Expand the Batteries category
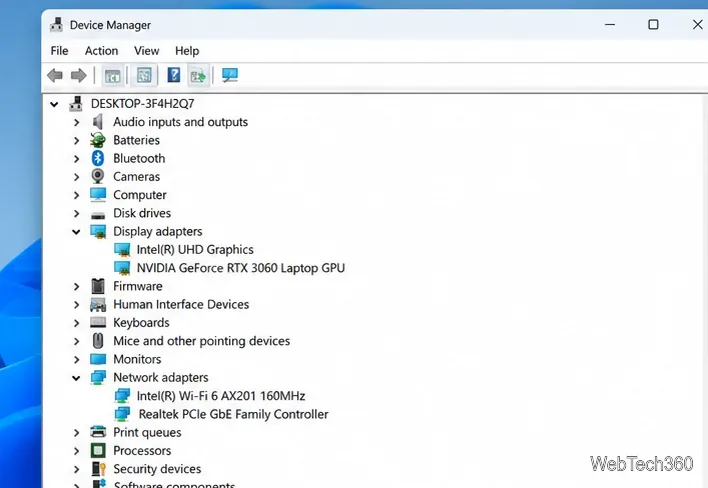This screenshot has width=708, height=488. [x=77, y=140]
